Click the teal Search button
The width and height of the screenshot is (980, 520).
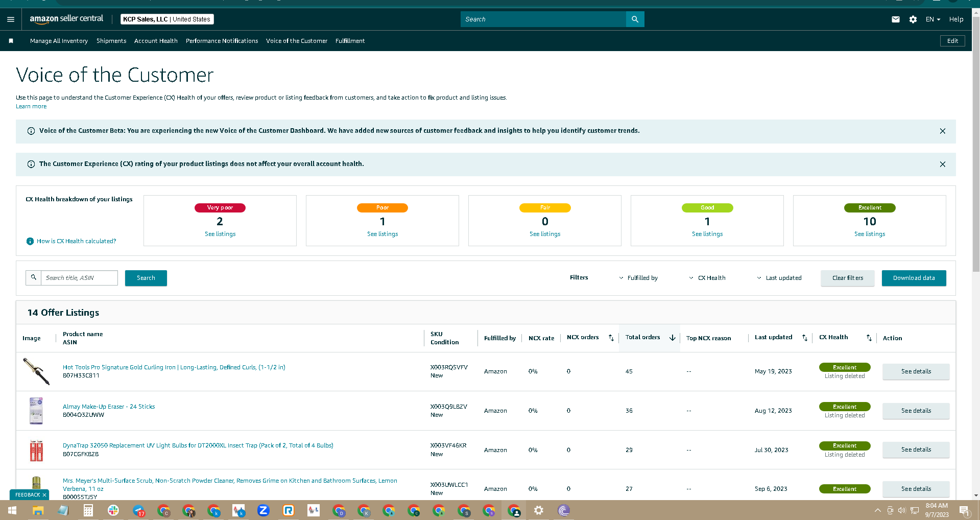[146, 278]
